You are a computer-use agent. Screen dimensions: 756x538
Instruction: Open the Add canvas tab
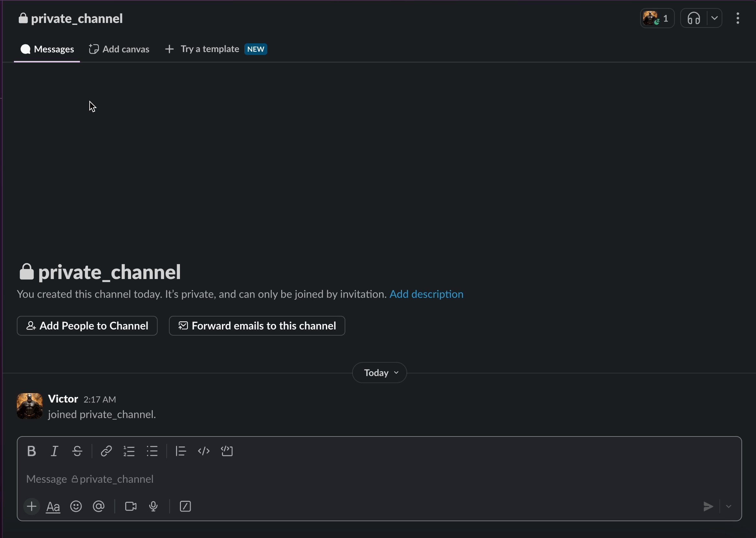pyautogui.click(x=119, y=49)
